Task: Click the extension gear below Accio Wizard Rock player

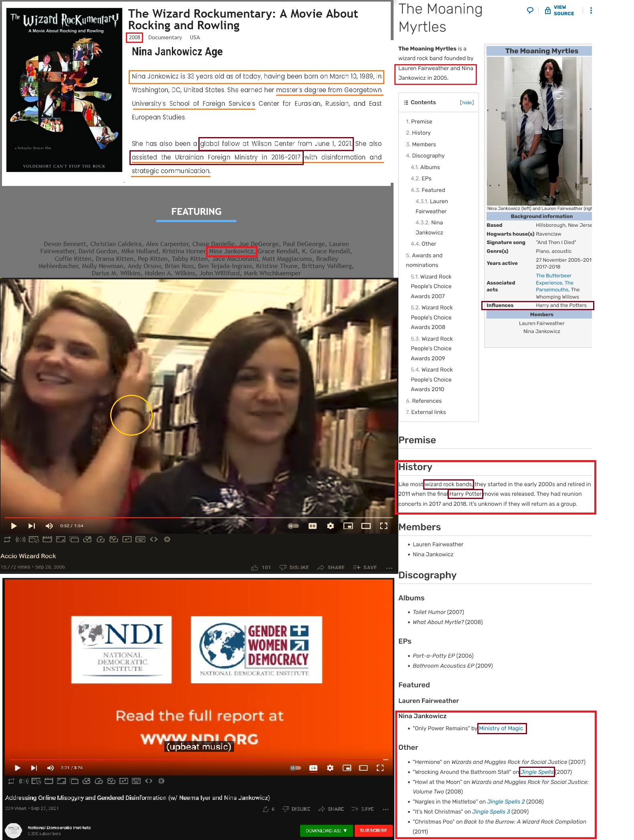Action: pyautogui.click(x=167, y=539)
